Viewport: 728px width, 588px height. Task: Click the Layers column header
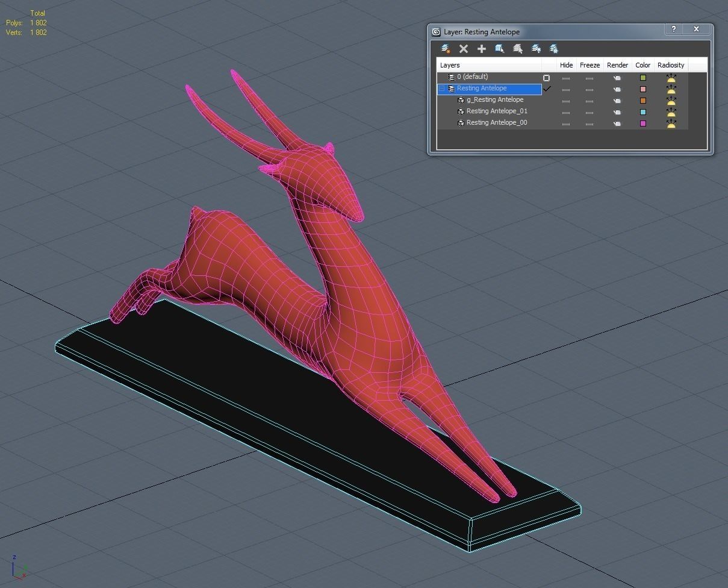coord(489,65)
